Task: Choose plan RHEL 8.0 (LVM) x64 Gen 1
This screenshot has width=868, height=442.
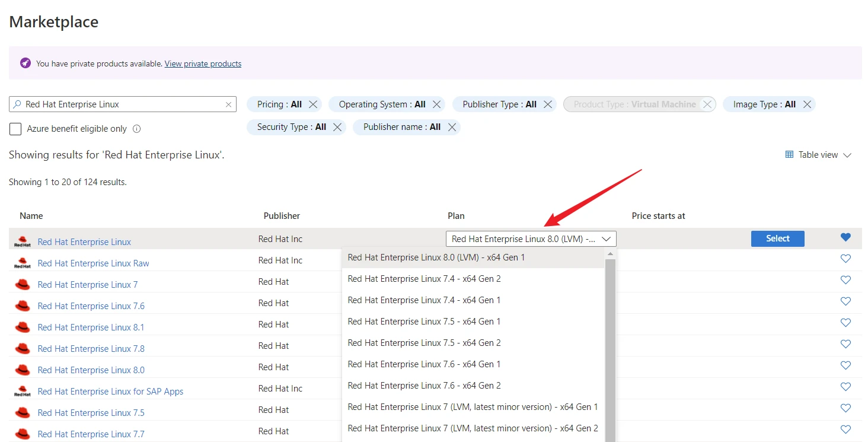Action: tap(473, 257)
